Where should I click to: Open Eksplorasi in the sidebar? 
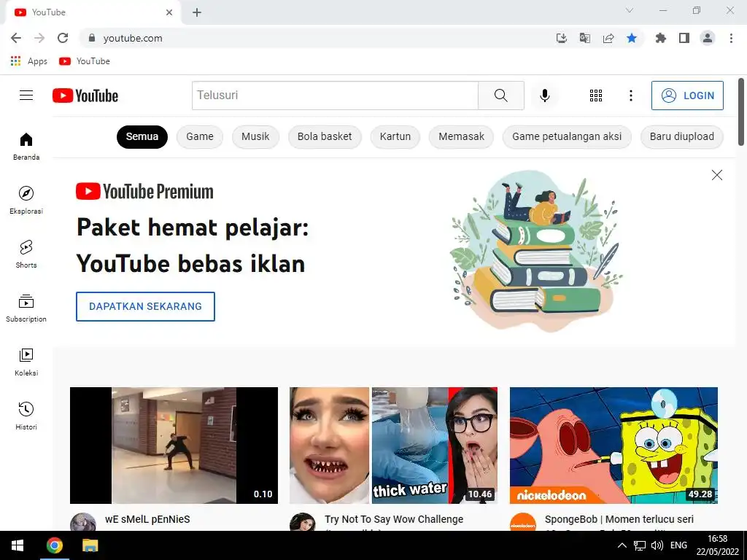point(26,200)
